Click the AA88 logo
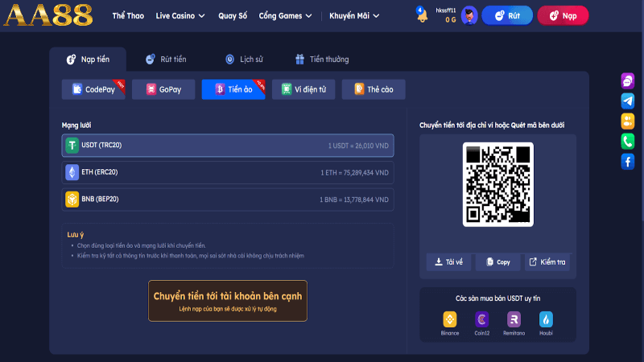The height and width of the screenshot is (362, 644). click(48, 15)
